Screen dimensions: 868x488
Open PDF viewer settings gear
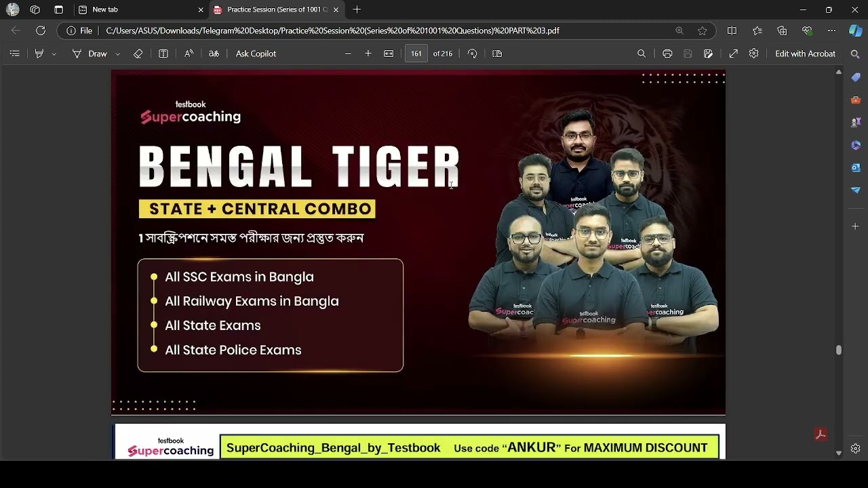pos(753,54)
